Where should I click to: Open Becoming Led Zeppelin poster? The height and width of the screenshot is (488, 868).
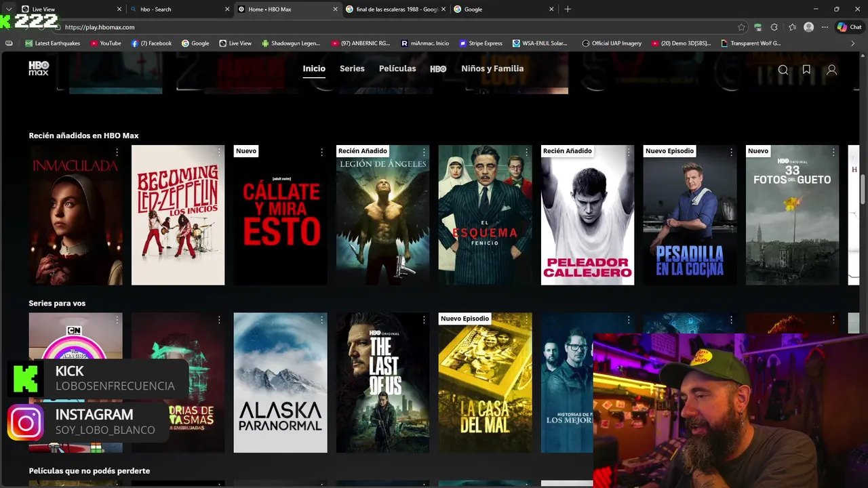[178, 215]
